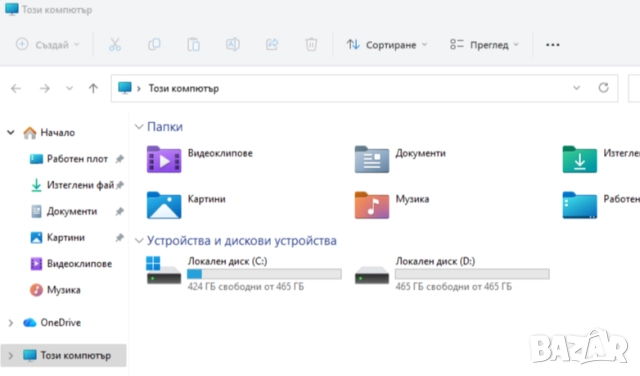The image size is (640, 376).
Task: Click '424 ГБ свободни от 465 ГБ' text
Action: point(246,287)
